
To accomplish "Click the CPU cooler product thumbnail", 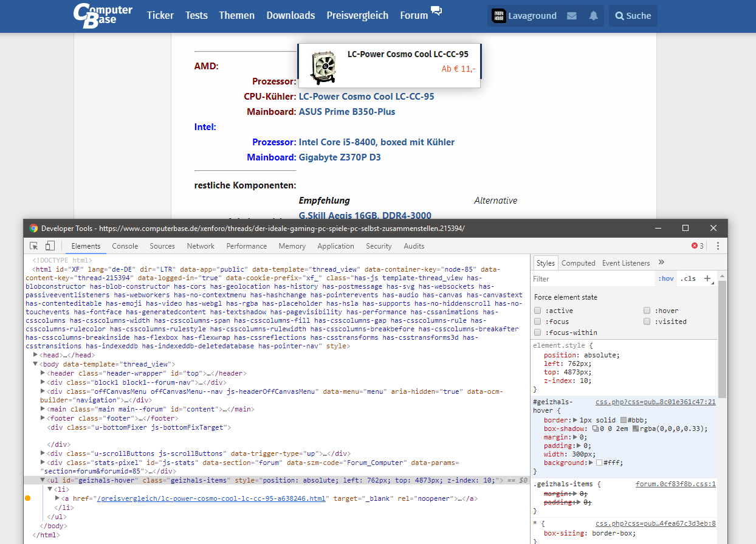I will (x=322, y=67).
